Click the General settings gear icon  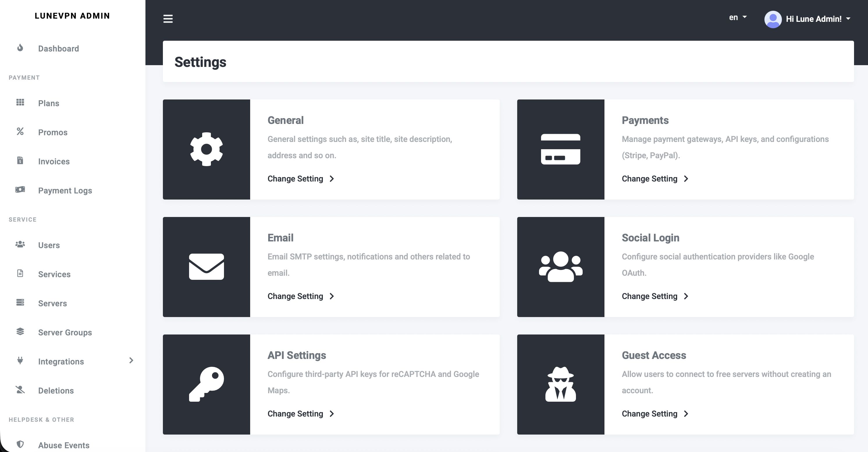pos(206,149)
